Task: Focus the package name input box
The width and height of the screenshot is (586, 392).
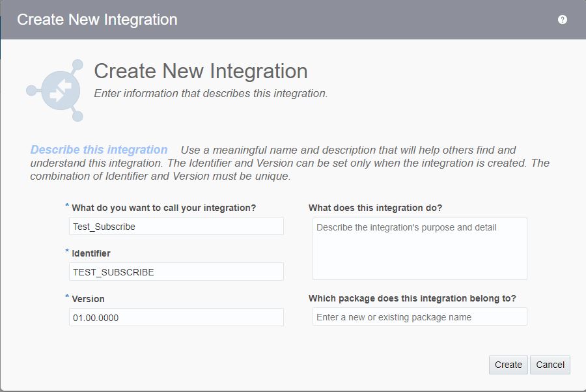Action: tap(420, 316)
